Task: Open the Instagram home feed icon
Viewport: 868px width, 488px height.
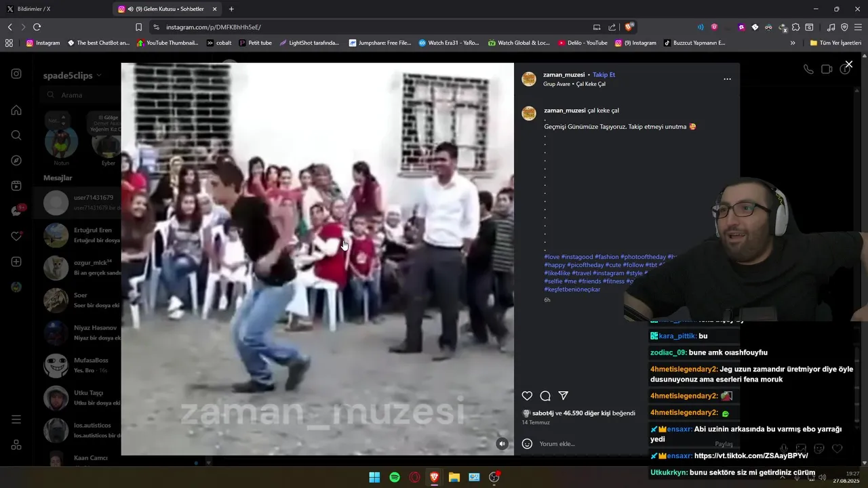Action: click(x=16, y=110)
